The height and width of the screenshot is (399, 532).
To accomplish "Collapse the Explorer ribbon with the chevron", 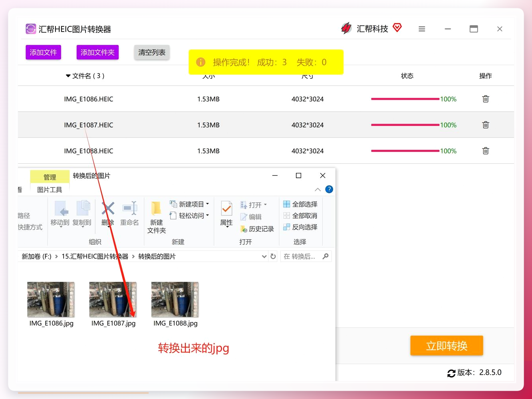I will coord(318,189).
